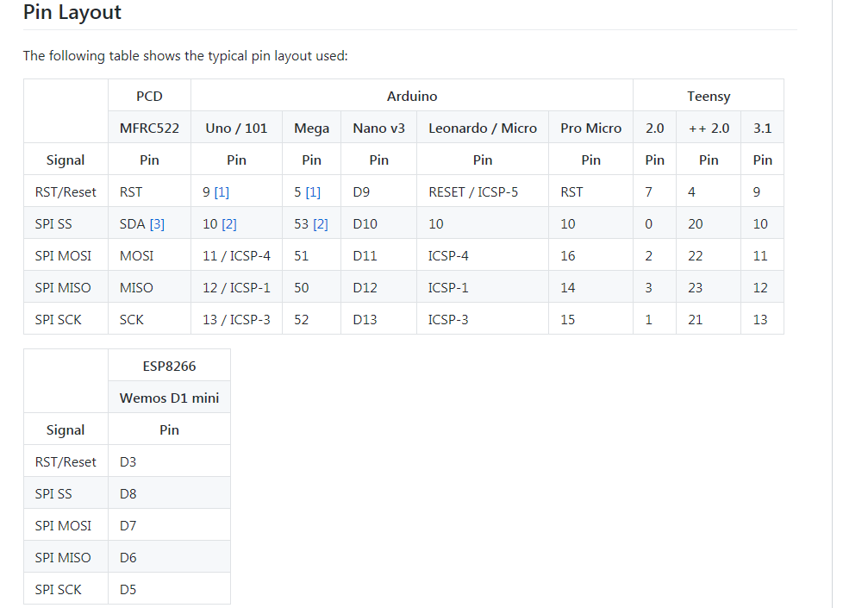Click the D11 cell for Nano v3

coord(378,256)
